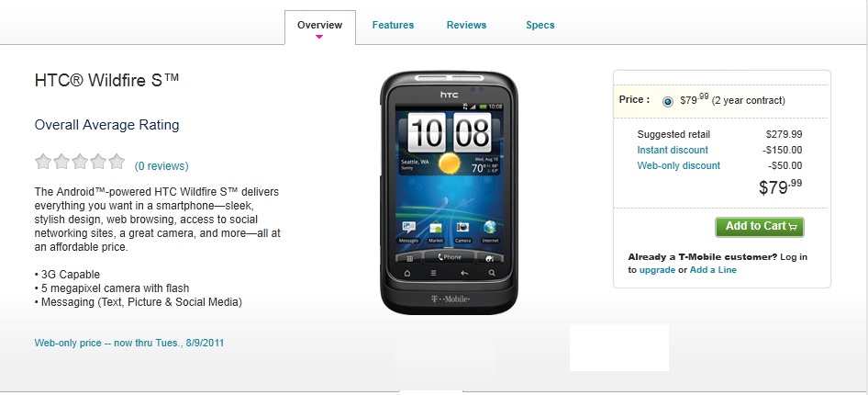Open the (0 reviews) link
Image resolution: width=868 pixels, height=395 pixels.
(161, 166)
